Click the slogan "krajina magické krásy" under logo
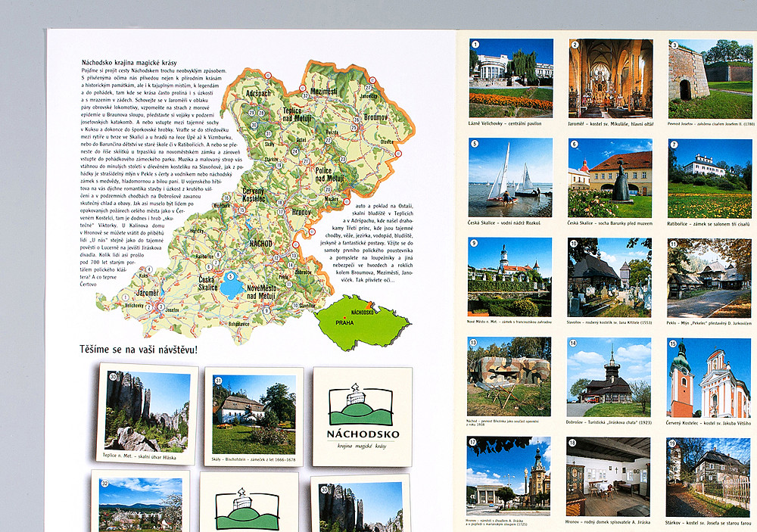Image resolution: width=757 pixels, height=532 pixels. click(x=362, y=446)
